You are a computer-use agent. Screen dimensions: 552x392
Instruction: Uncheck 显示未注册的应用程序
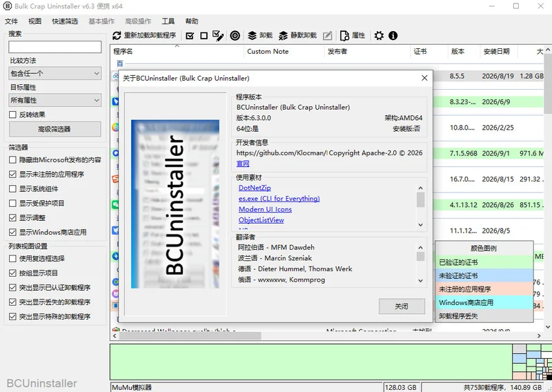coord(12,175)
